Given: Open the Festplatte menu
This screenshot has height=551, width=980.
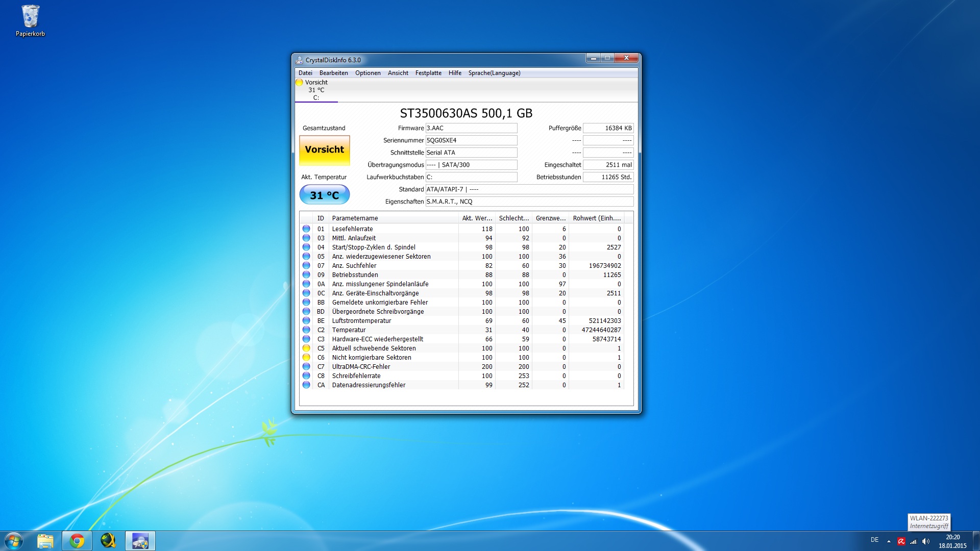Looking at the screenshot, I should tap(428, 73).
